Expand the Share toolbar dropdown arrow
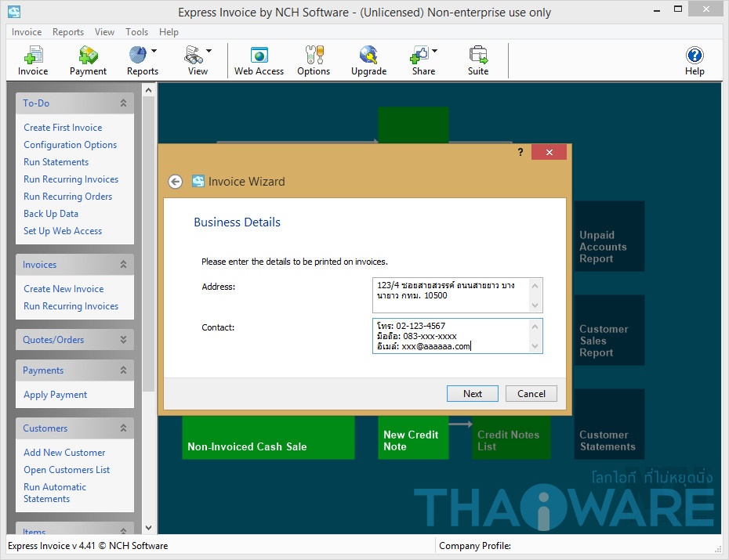This screenshot has height=560, width=729. (x=435, y=51)
